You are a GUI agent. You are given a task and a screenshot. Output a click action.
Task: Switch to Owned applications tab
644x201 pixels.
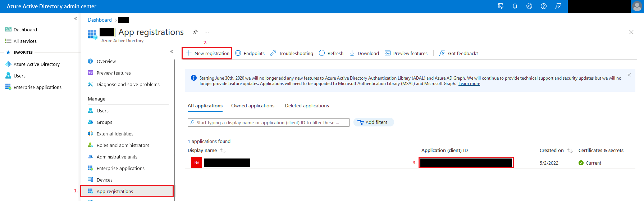click(252, 106)
